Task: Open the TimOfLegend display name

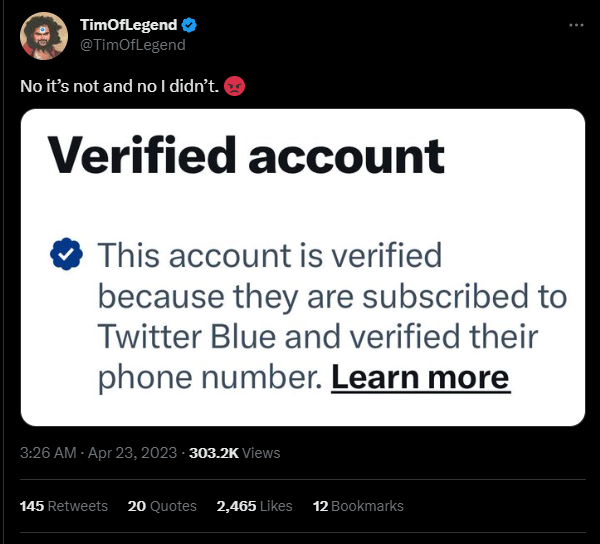Action: 129,25
